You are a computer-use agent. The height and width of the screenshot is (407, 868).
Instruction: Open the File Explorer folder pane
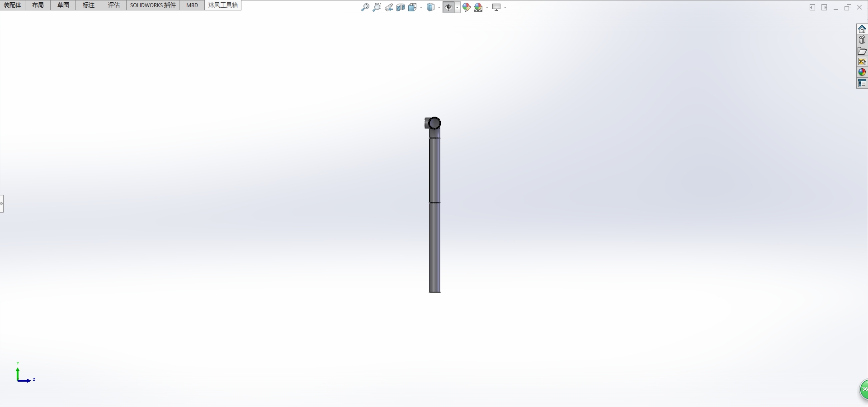[x=862, y=51]
